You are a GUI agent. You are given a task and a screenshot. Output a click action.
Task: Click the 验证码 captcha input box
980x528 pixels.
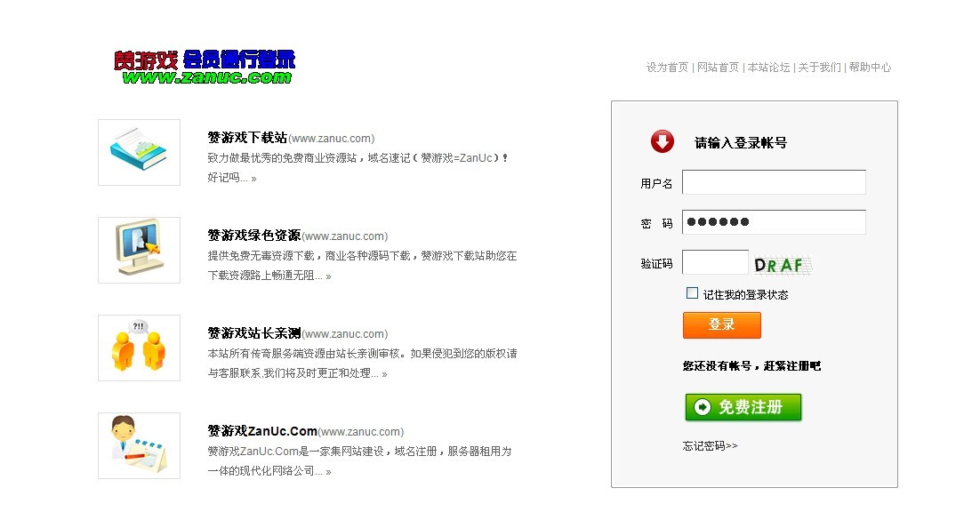715,262
